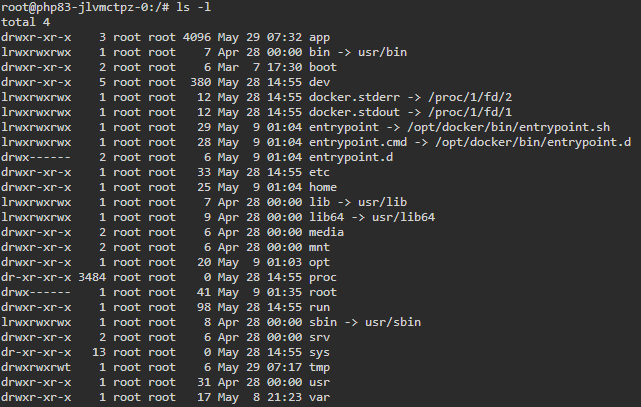Select the 'home' directory name
This screenshot has height=407, width=641.
point(323,187)
